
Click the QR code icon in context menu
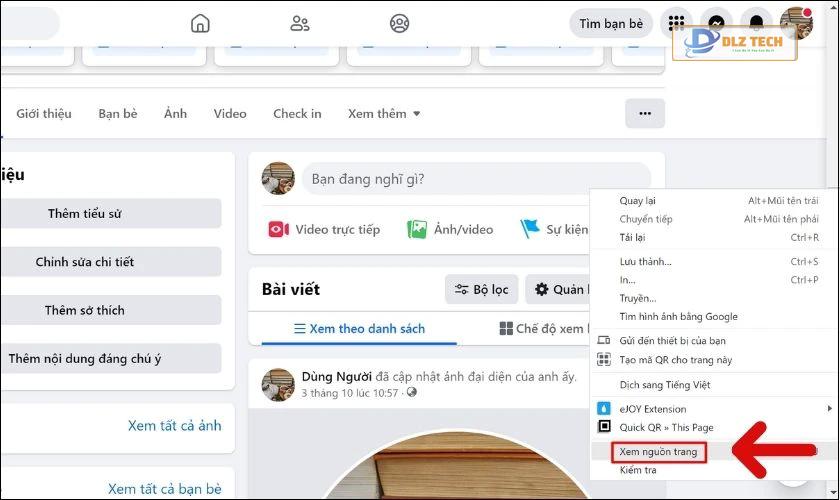click(604, 360)
